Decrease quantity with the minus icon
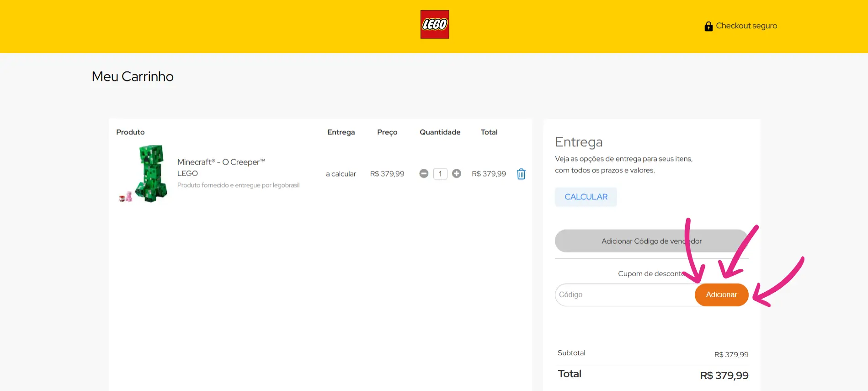This screenshot has height=391, width=868. tap(424, 174)
